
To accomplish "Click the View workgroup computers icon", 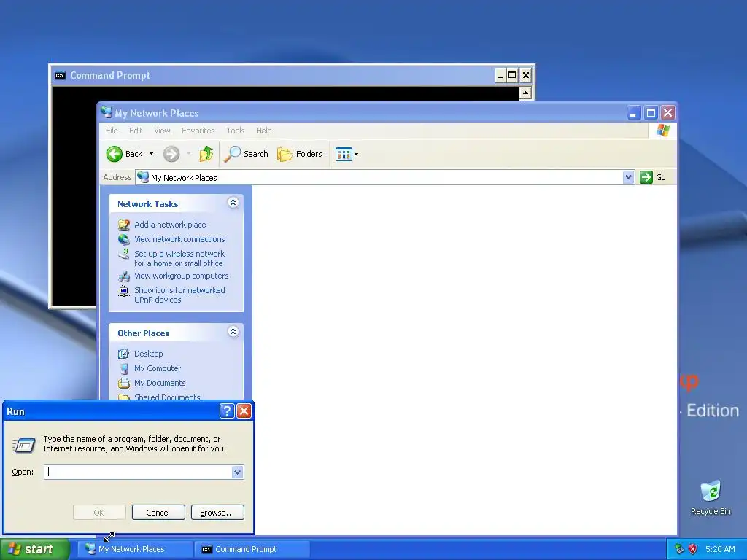I will [x=124, y=276].
